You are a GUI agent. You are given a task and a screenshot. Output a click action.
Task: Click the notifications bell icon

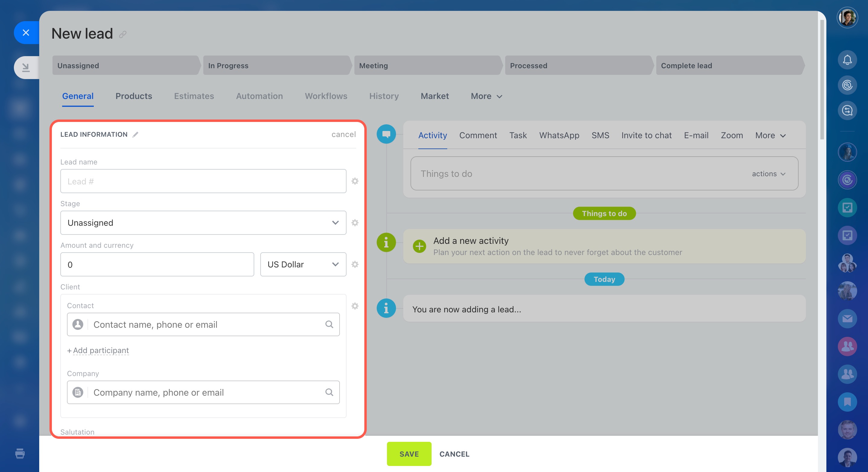click(847, 60)
